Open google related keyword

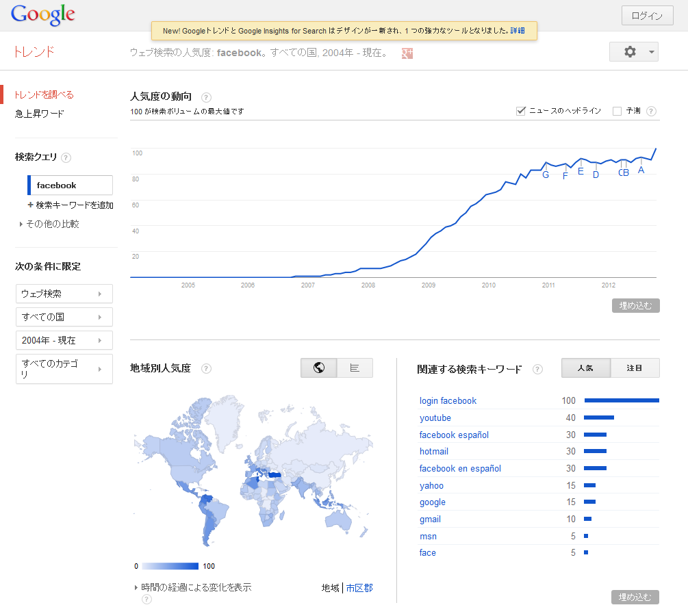(x=432, y=502)
